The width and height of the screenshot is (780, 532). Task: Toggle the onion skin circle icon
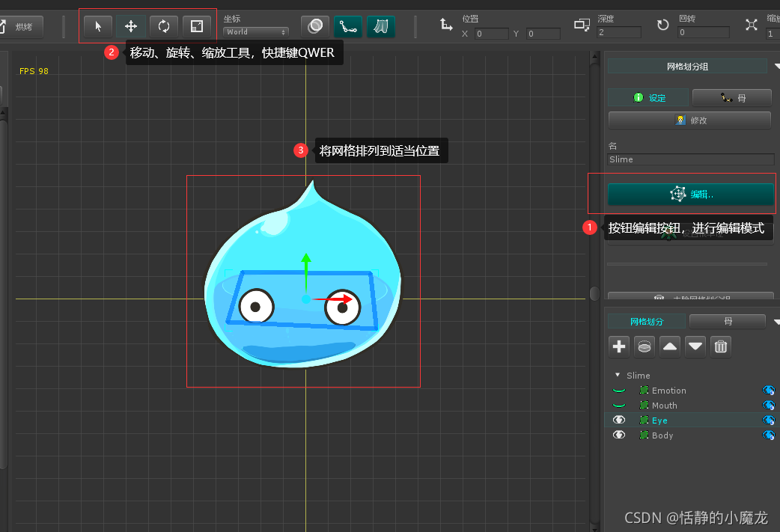(315, 26)
